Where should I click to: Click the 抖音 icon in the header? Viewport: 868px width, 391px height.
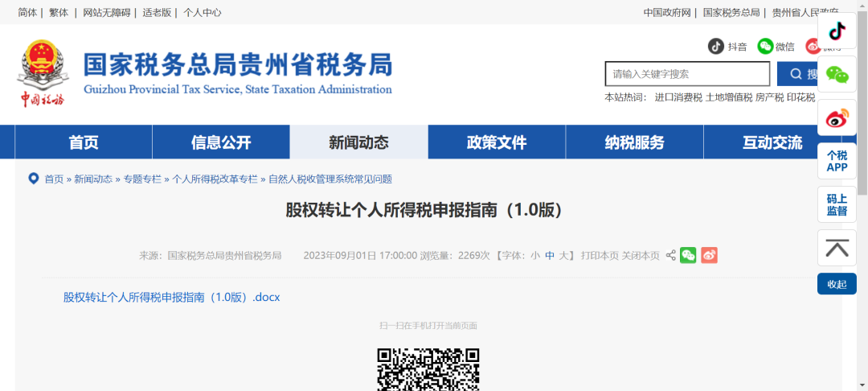coord(716,47)
